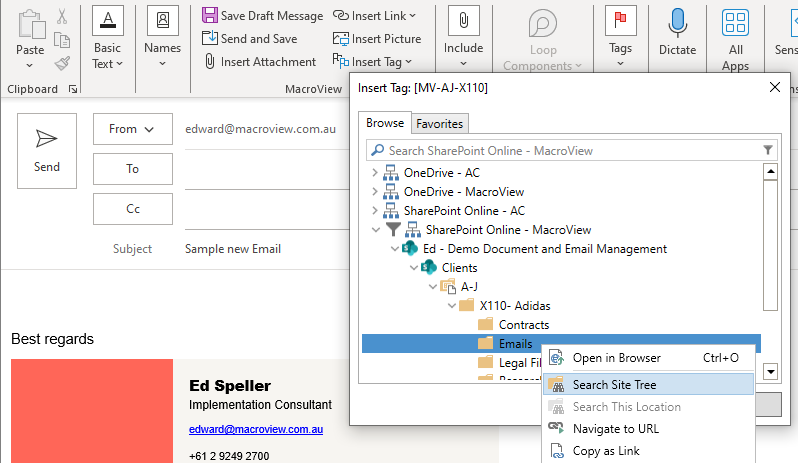
Task: Collapse the X110- Adidas folder
Action: pos(452,306)
